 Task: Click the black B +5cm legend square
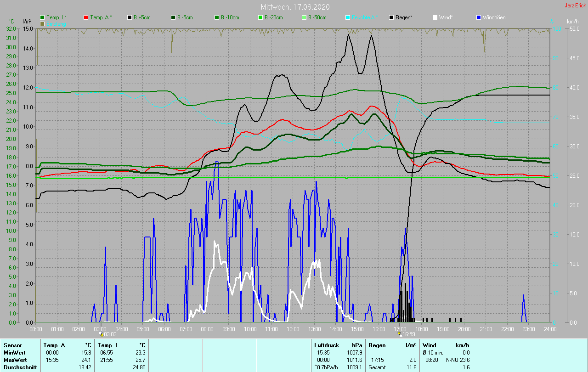[130, 17]
